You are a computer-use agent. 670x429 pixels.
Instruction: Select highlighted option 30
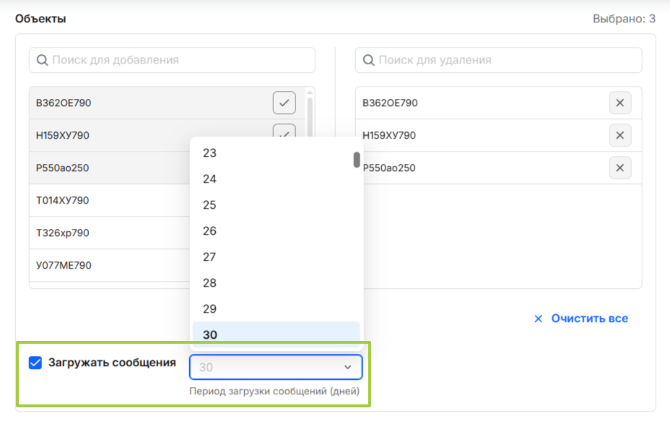point(210,335)
